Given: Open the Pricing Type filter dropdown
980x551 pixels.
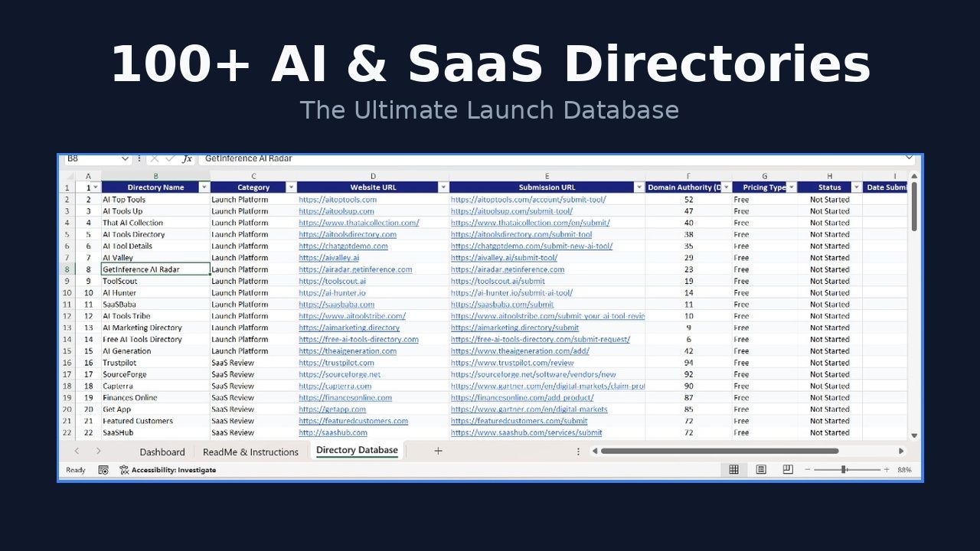Looking at the screenshot, I should click(x=792, y=187).
